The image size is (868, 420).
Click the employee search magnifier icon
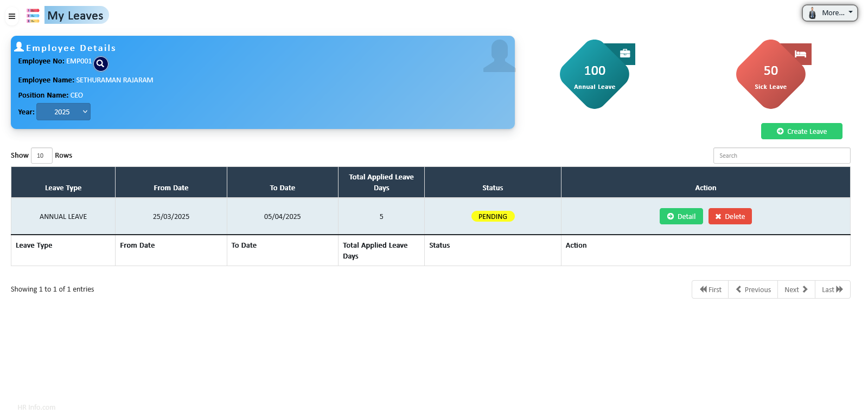[101, 64]
